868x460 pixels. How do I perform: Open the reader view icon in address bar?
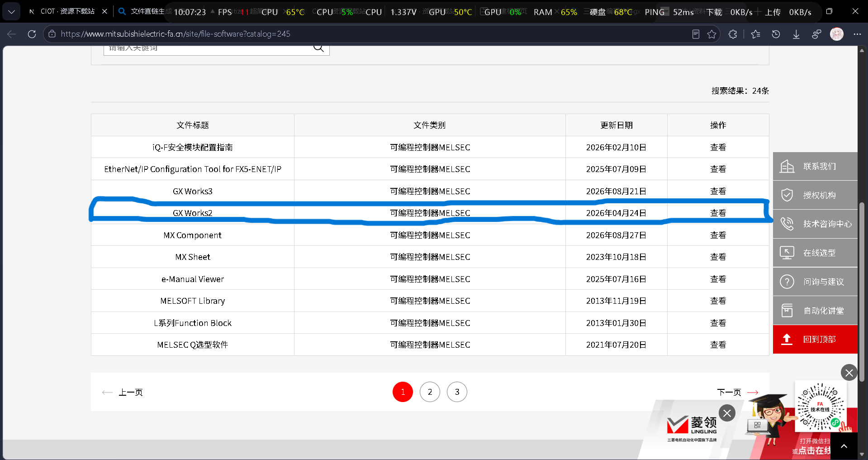point(696,34)
